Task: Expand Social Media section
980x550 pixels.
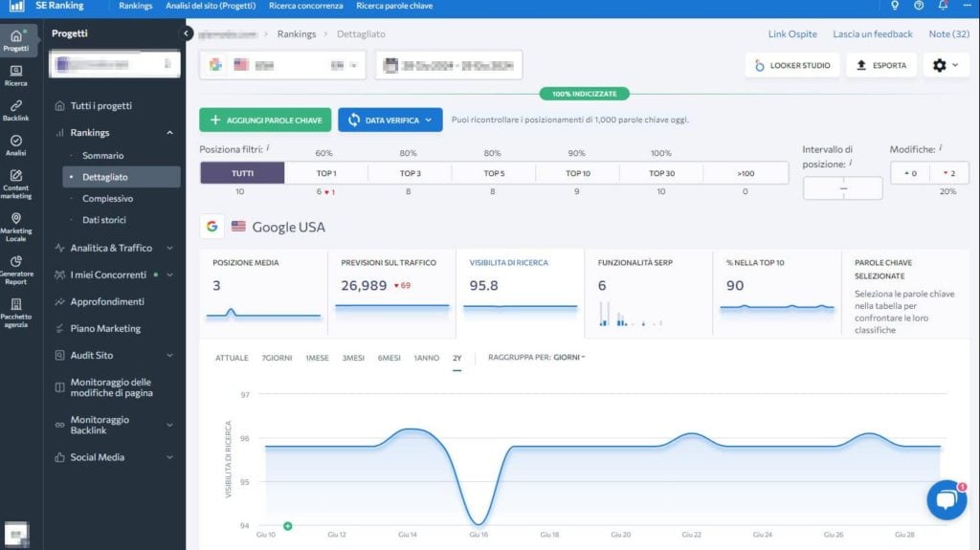Action: 169,457
